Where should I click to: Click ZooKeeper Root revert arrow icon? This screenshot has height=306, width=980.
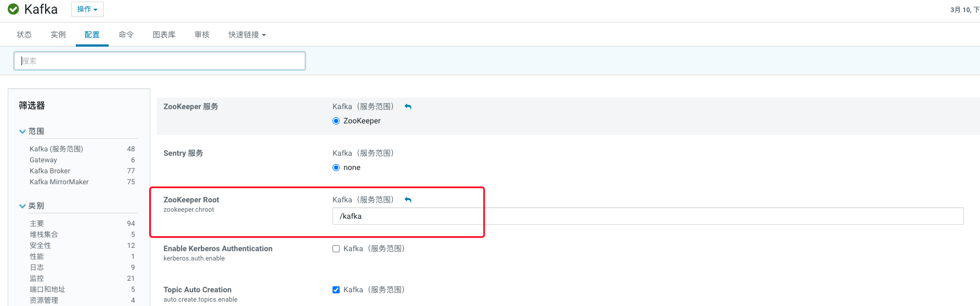tap(408, 200)
